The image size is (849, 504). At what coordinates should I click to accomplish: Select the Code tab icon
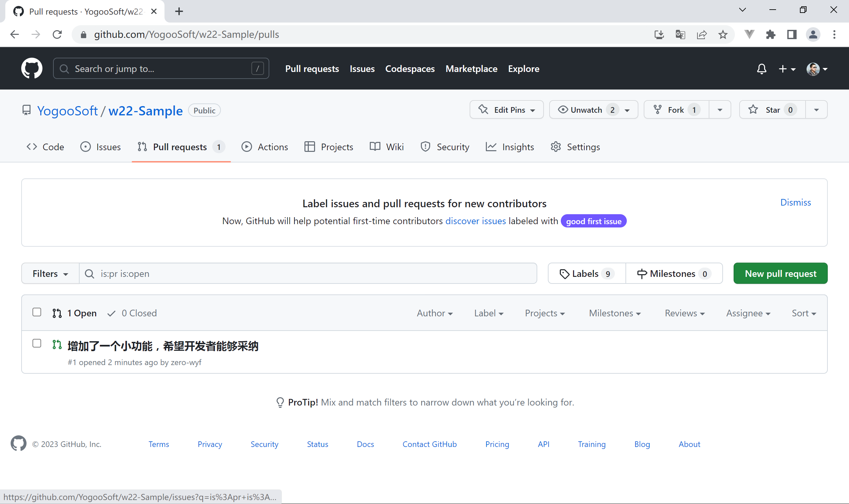click(x=32, y=147)
